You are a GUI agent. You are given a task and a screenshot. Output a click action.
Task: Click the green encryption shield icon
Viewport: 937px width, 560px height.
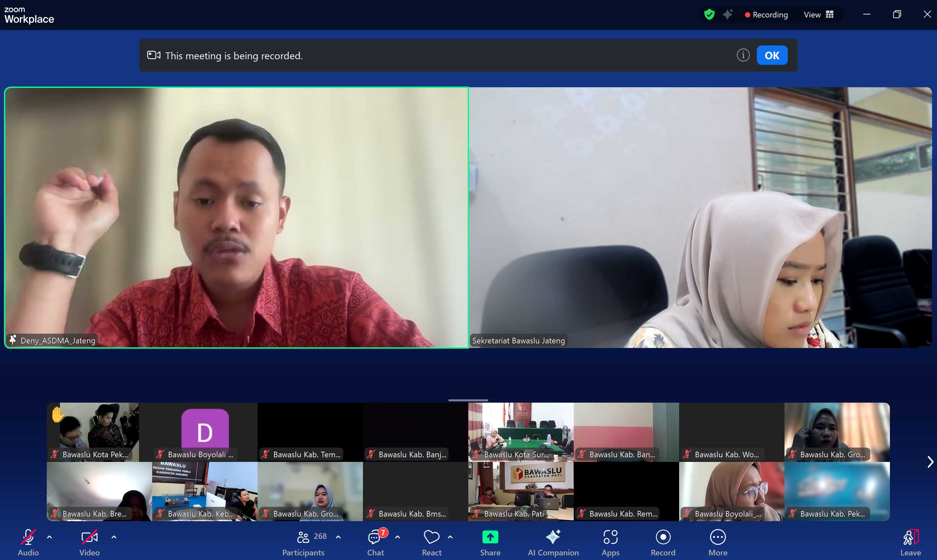[x=709, y=15]
